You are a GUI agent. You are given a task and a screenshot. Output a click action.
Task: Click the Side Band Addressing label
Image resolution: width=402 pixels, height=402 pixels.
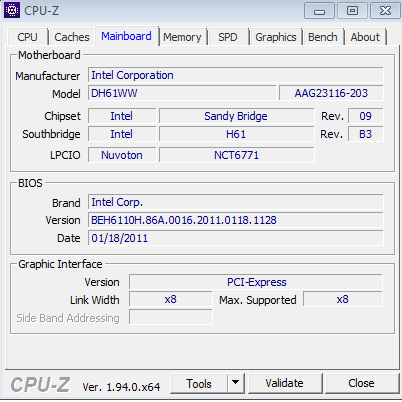[68, 318]
